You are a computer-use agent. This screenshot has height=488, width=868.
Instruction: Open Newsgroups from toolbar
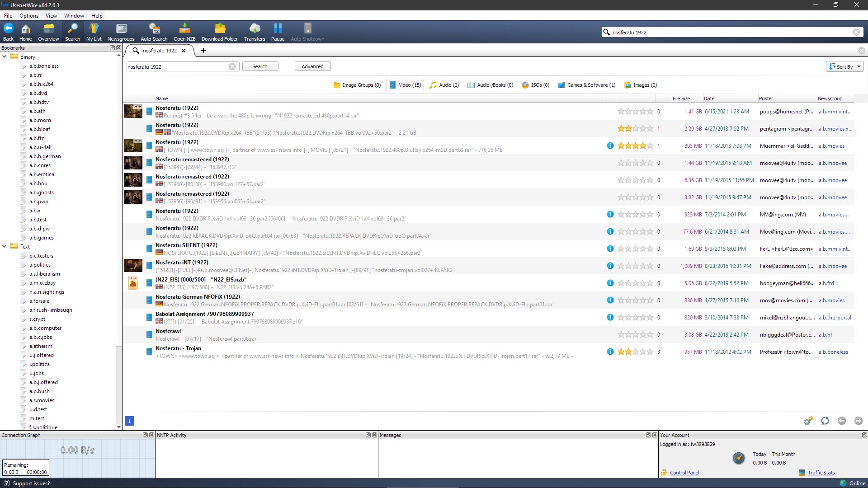(121, 32)
